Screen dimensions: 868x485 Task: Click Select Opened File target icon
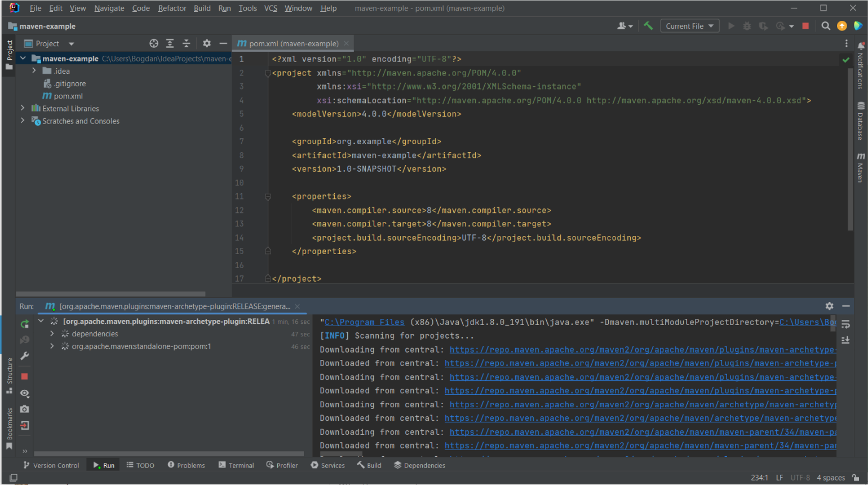(154, 43)
